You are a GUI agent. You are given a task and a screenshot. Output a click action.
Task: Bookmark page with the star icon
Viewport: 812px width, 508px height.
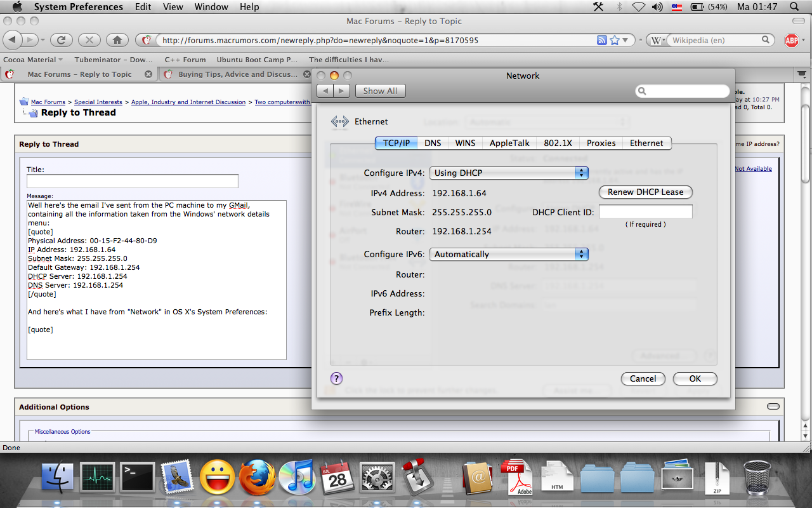(x=614, y=40)
